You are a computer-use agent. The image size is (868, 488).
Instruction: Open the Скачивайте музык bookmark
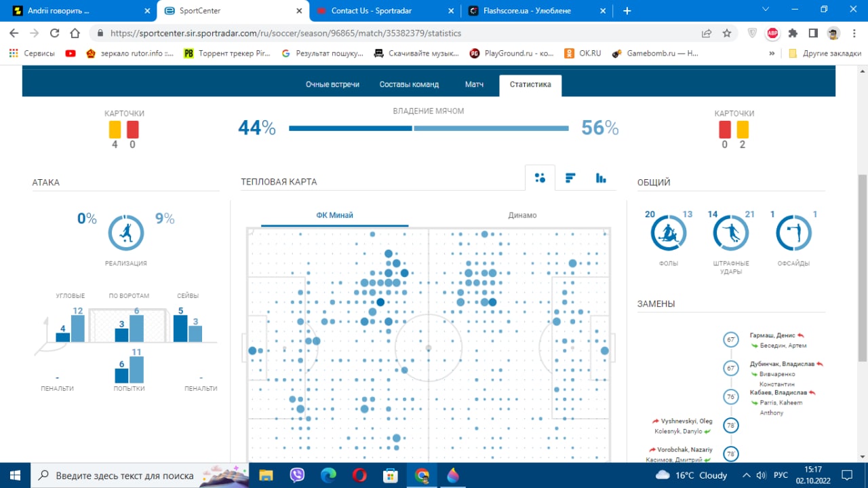[x=417, y=54]
